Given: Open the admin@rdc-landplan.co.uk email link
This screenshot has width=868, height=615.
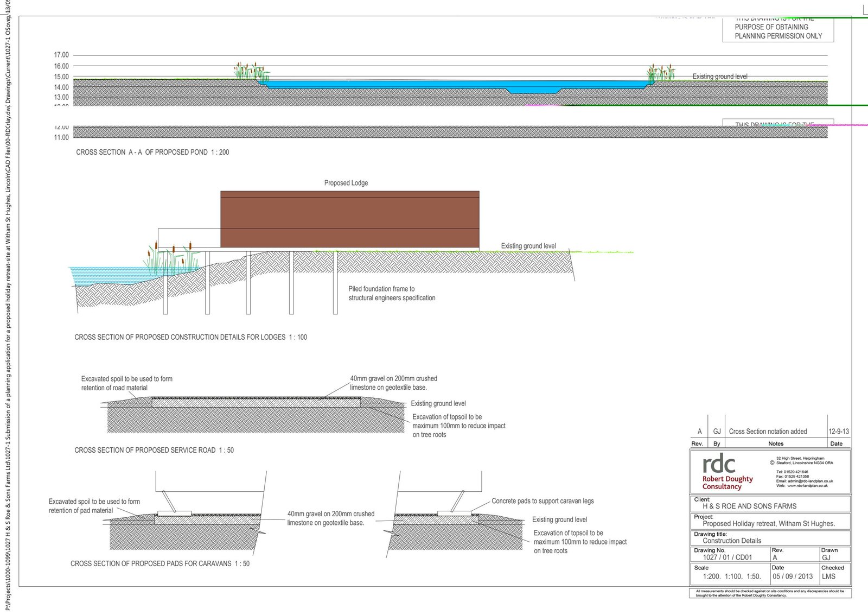Looking at the screenshot, I should 809,481.
